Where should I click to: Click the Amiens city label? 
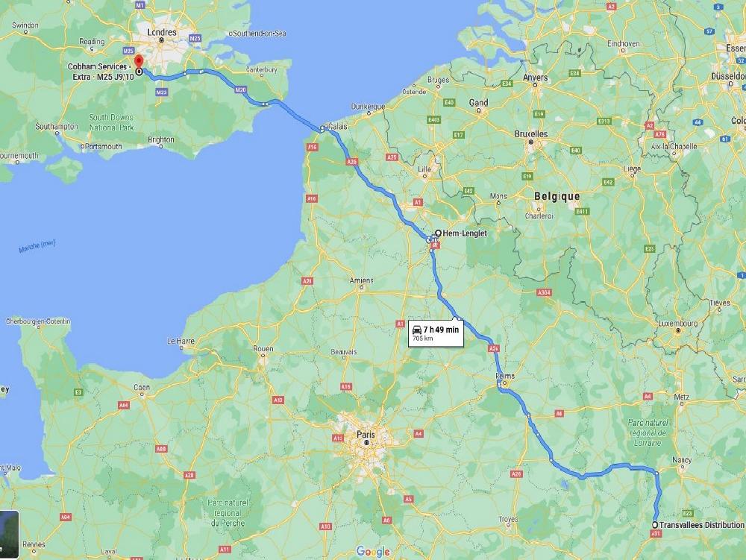(362, 280)
